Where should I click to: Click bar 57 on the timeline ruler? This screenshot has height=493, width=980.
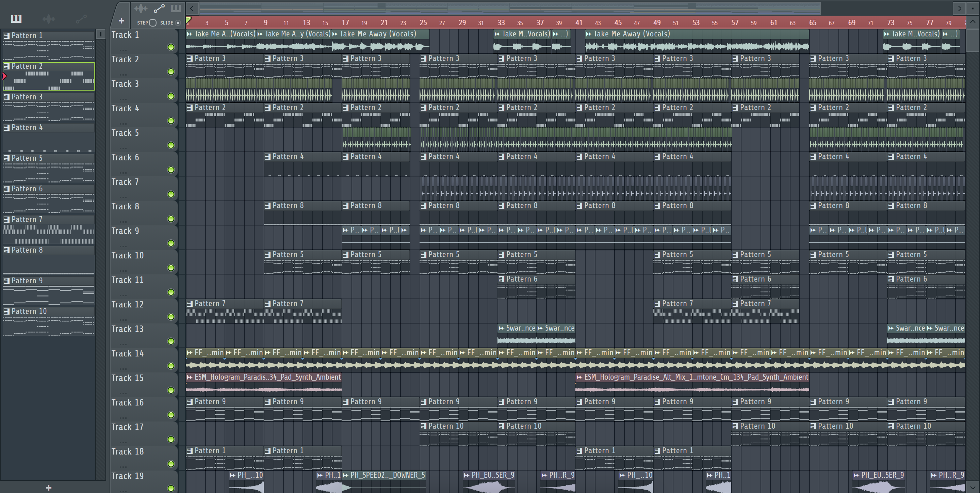point(735,22)
